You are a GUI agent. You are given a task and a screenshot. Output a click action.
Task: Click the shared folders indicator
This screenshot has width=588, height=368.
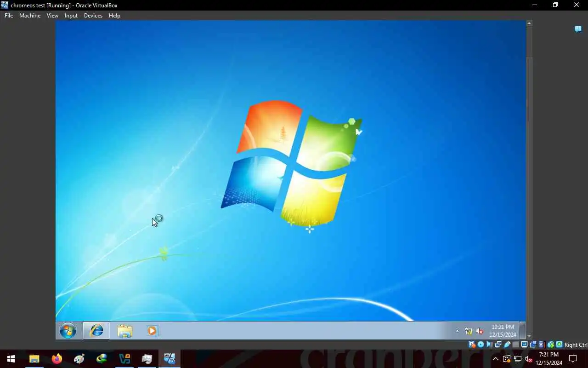coord(515,345)
